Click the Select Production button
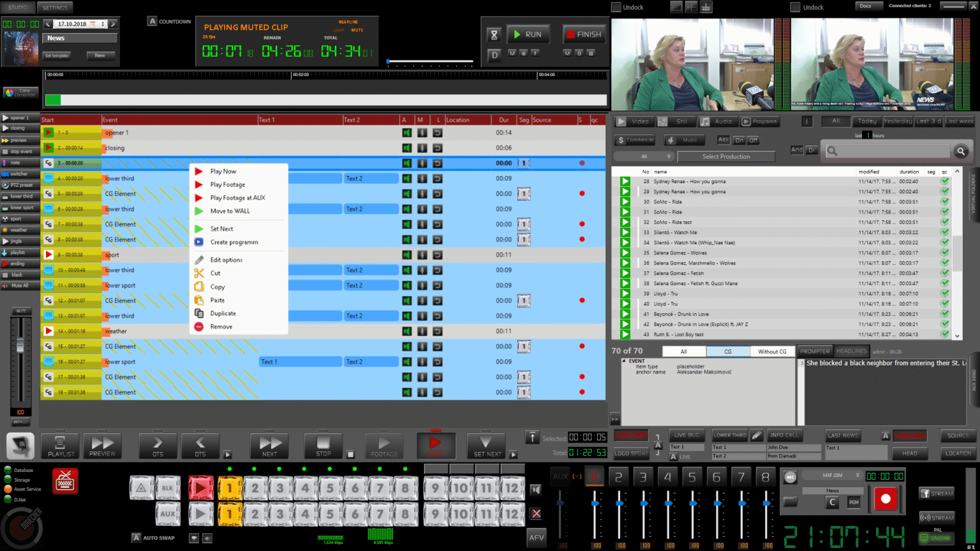This screenshot has width=980, height=551. click(x=725, y=156)
